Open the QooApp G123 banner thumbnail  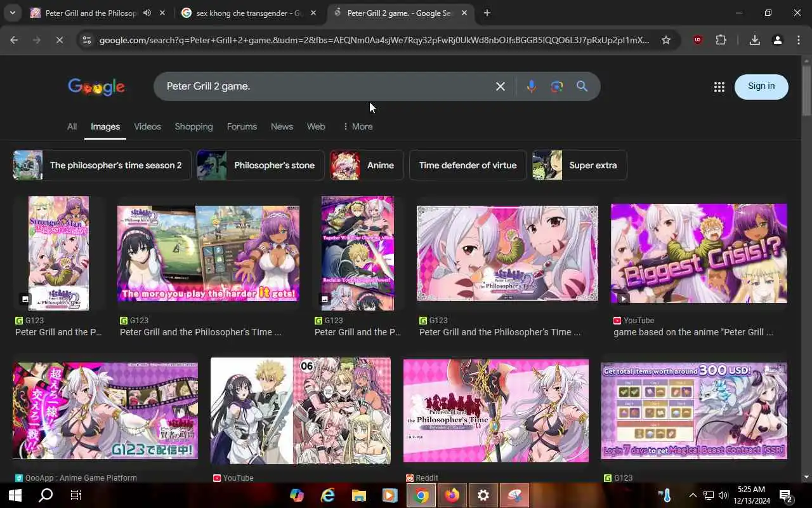coord(105,411)
